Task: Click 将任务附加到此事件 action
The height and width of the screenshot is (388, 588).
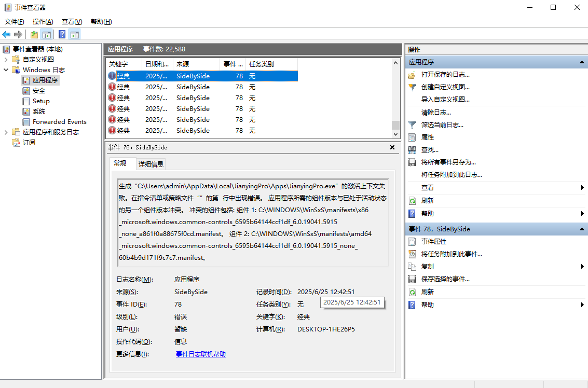Action: [452, 254]
